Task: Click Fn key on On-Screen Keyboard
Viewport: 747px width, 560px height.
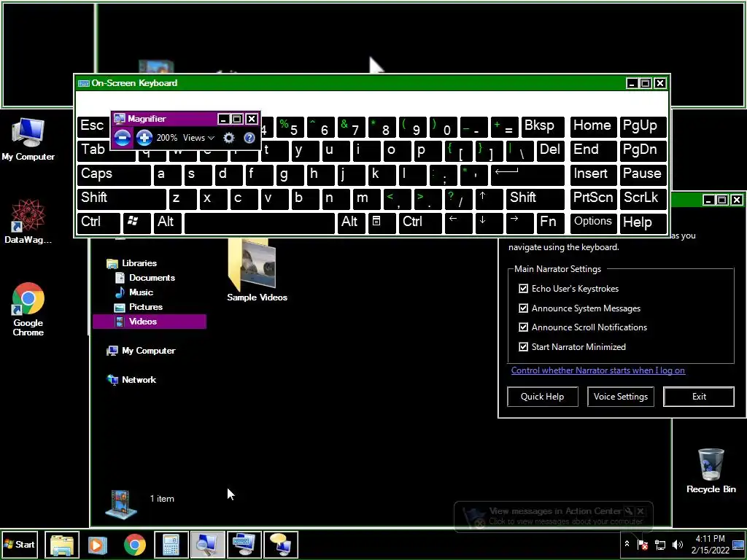Action: tap(551, 222)
